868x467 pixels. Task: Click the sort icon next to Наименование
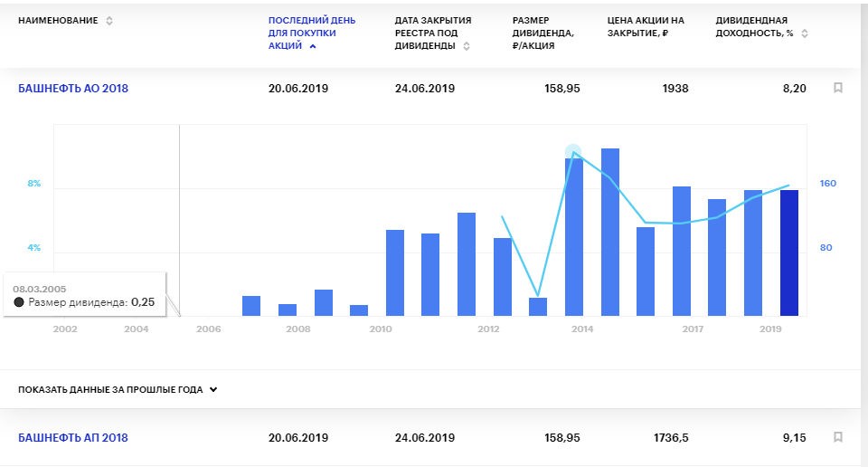109,21
